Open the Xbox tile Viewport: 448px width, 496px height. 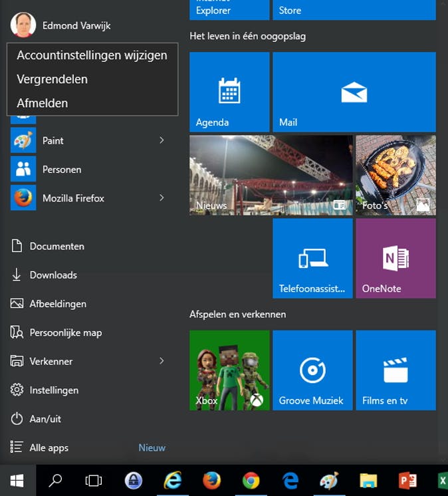click(229, 370)
